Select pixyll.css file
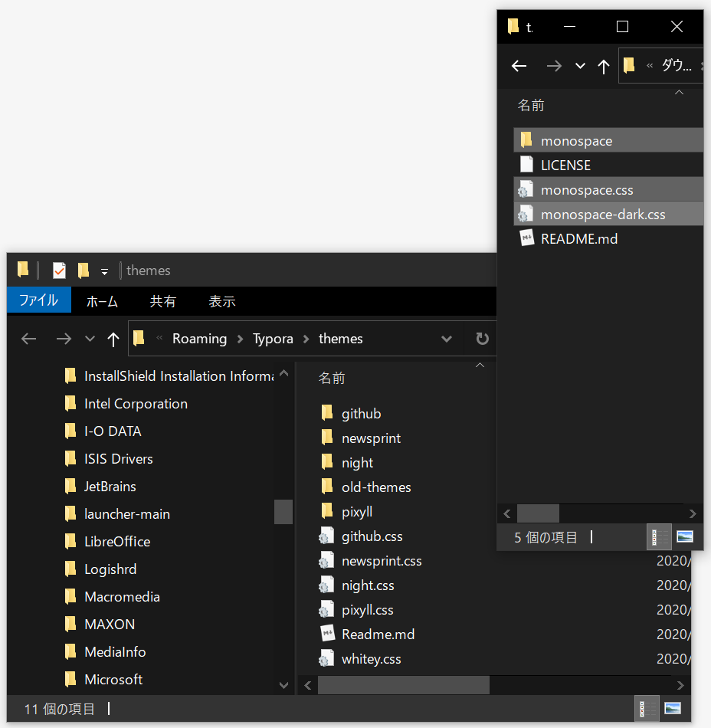The height and width of the screenshot is (728, 711). click(x=357, y=611)
